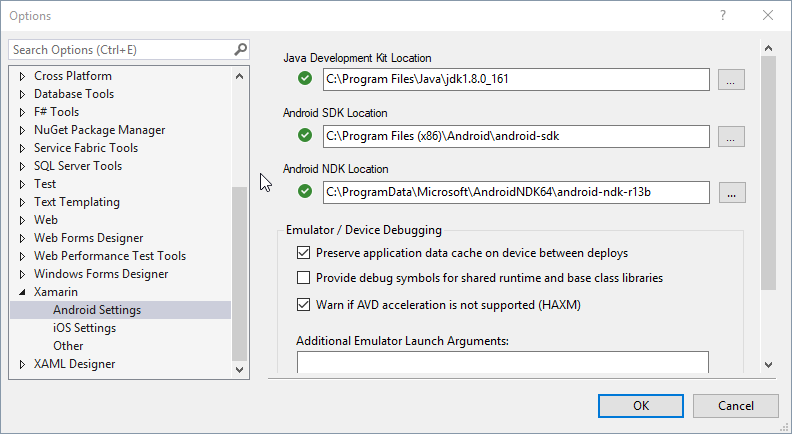Screen dimensions: 792x434
Task: Select the XAML Designer label
Action: tap(74, 364)
